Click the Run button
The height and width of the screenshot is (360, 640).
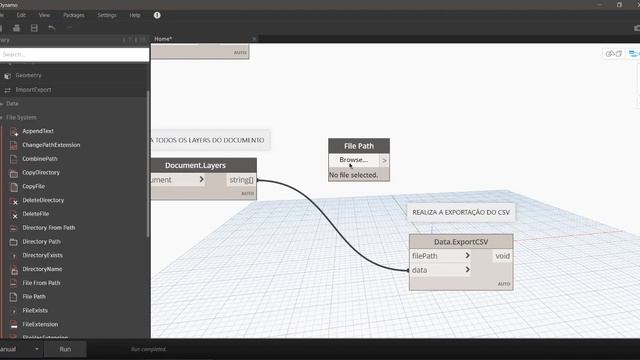(x=65, y=349)
